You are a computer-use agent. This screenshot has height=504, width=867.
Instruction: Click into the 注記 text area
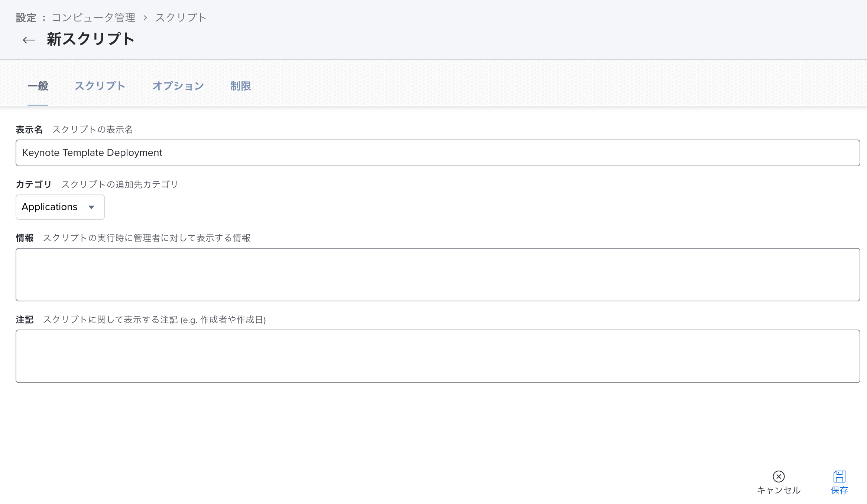pyautogui.click(x=438, y=356)
